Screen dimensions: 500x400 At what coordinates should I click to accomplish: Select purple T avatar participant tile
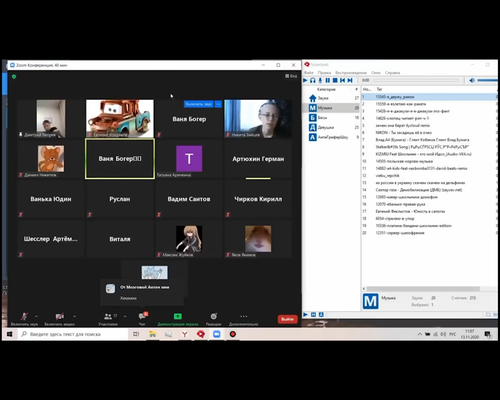pyautogui.click(x=189, y=159)
